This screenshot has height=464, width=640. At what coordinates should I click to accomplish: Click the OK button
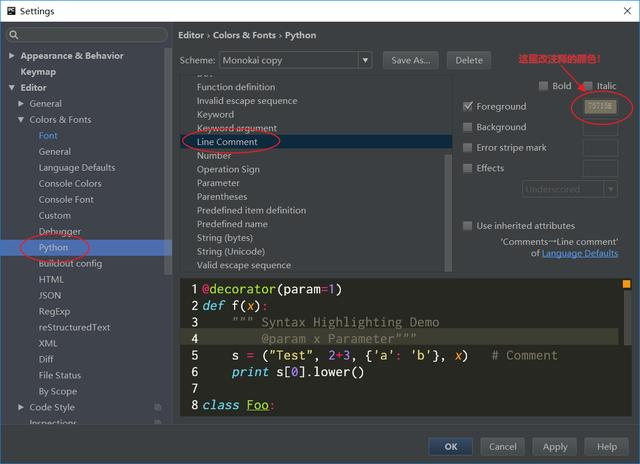coord(451,446)
